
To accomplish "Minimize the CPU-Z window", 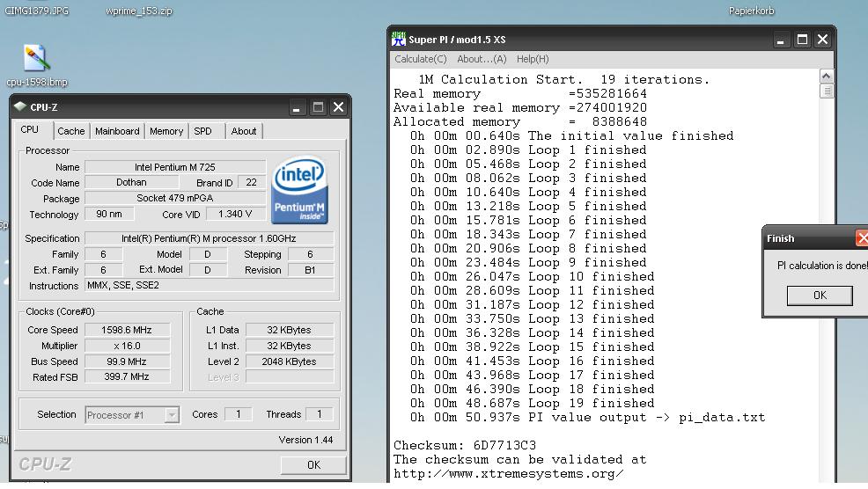I will coord(296,107).
